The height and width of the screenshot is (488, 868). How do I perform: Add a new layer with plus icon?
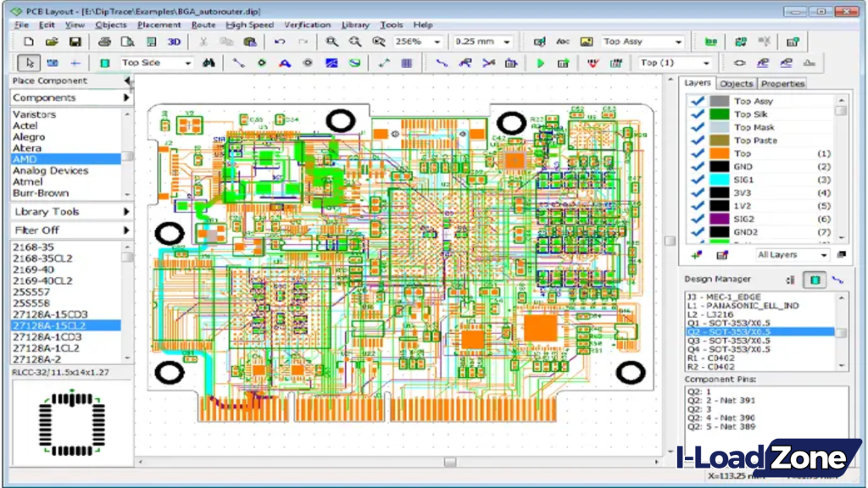point(697,255)
